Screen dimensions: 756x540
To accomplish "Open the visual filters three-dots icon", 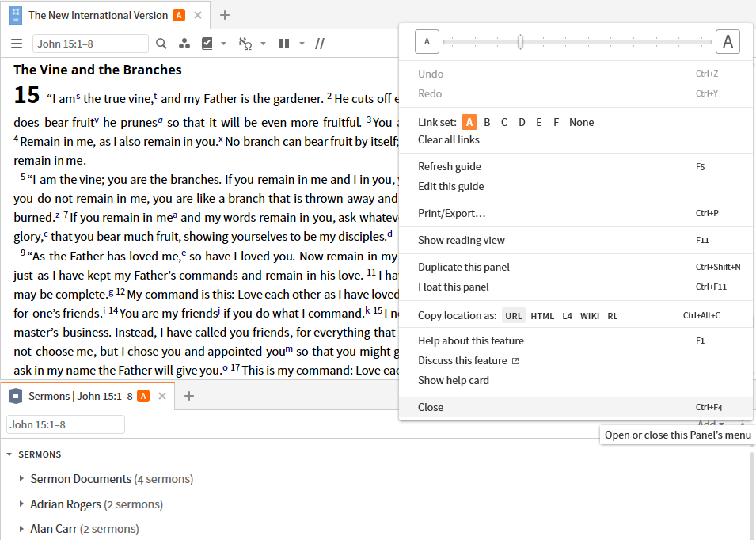I will pos(184,44).
